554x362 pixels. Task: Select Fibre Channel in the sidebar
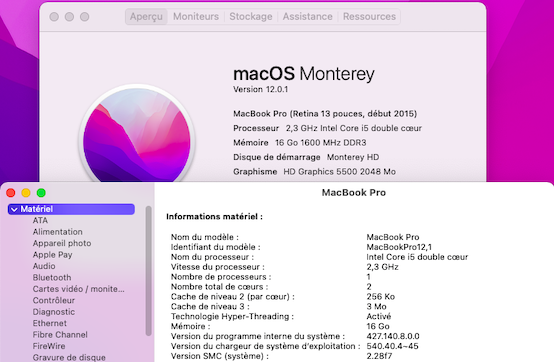tap(60, 334)
